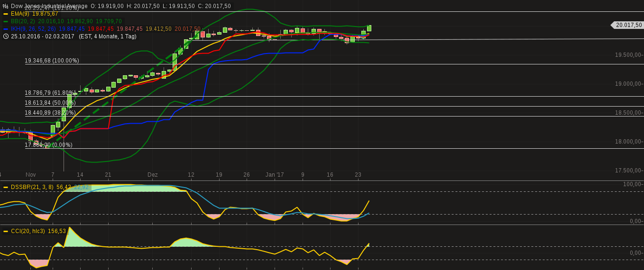Select the Dow Jones Industrial Average title
Viewport: 644px width, 270px height.
49,6
